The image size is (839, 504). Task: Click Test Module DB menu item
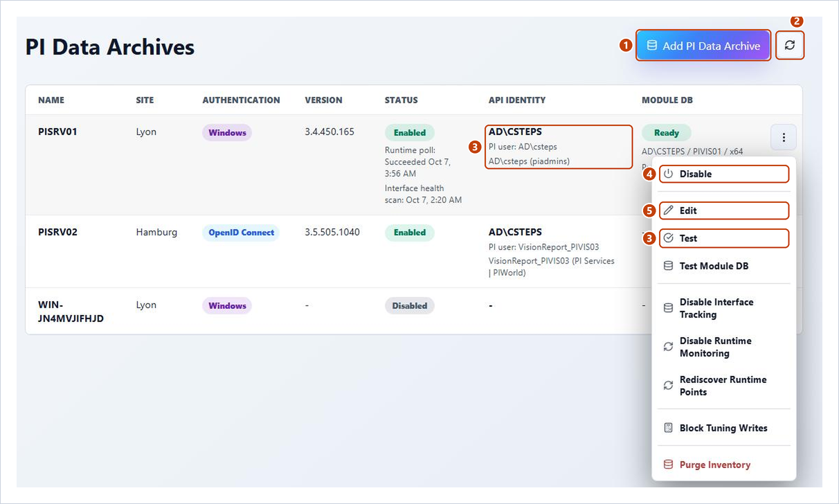724,266
